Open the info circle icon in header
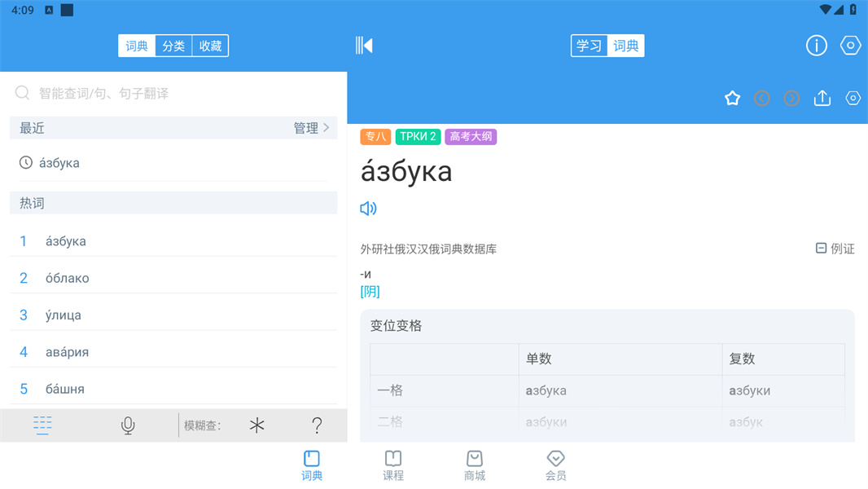 (x=816, y=46)
